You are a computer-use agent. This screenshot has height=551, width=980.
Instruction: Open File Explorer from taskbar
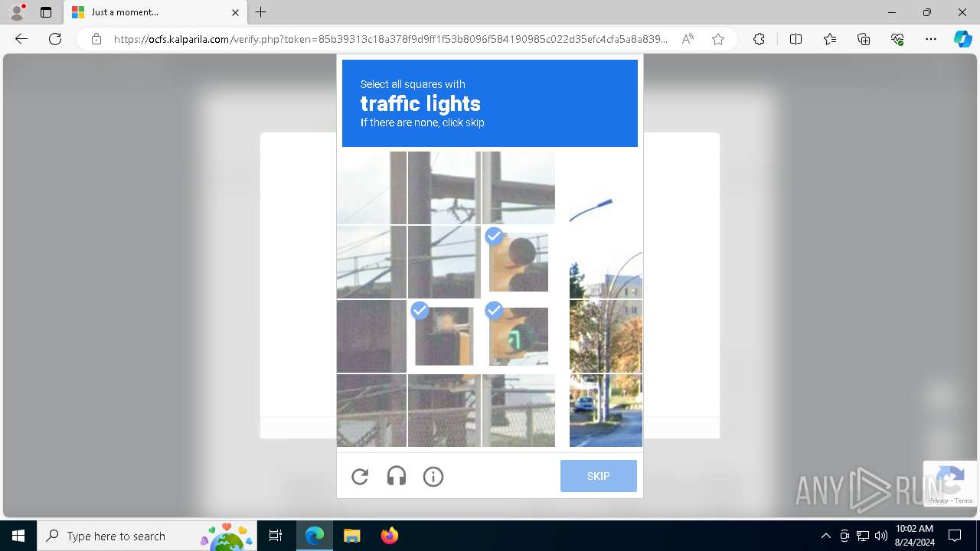point(351,536)
